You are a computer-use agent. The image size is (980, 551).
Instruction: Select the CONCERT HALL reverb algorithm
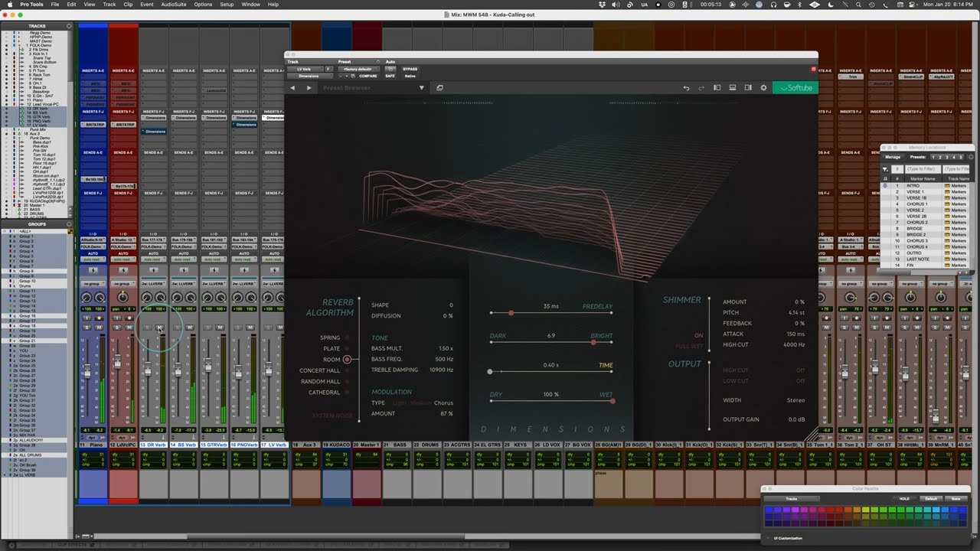pos(319,370)
